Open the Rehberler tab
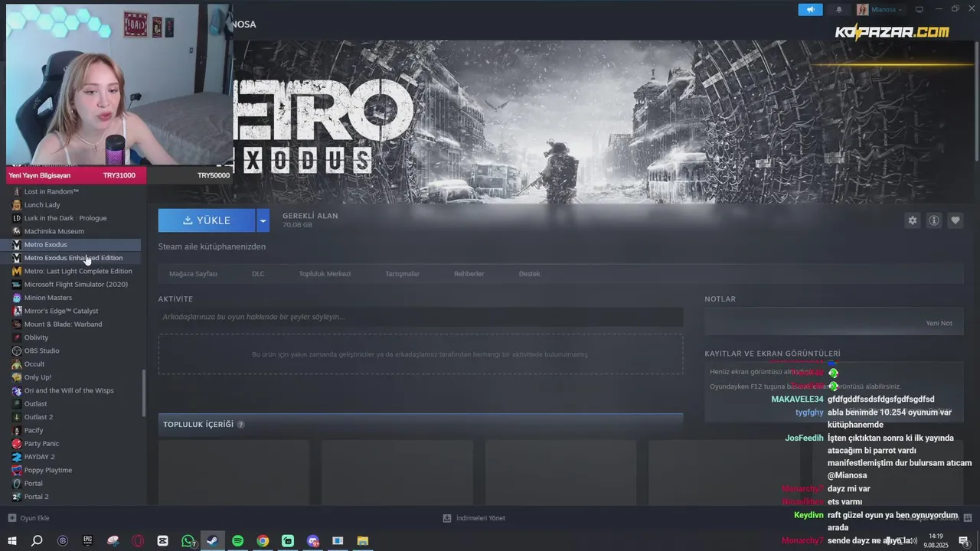The image size is (980, 551). 469,273
